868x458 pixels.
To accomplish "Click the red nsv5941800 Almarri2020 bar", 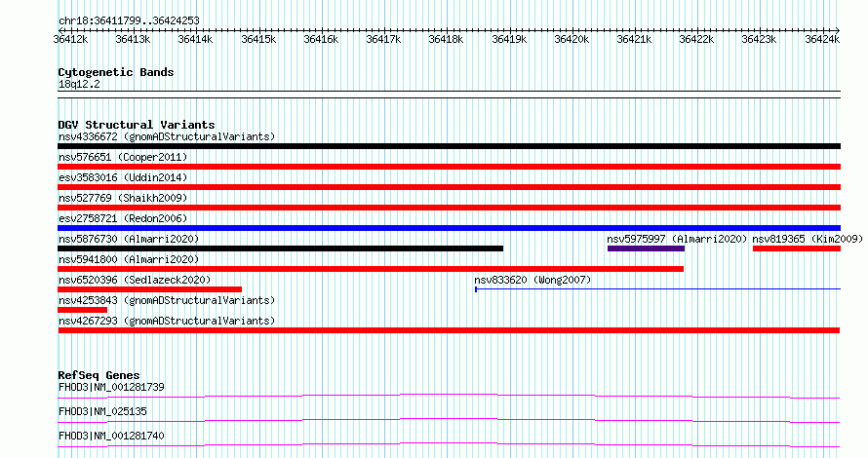I will [371, 269].
